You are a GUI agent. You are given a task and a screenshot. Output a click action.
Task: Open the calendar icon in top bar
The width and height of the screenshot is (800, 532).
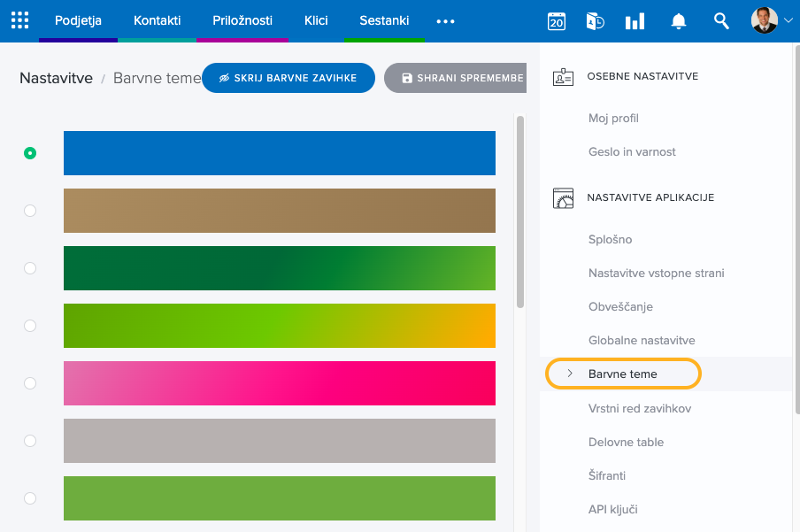click(557, 21)
